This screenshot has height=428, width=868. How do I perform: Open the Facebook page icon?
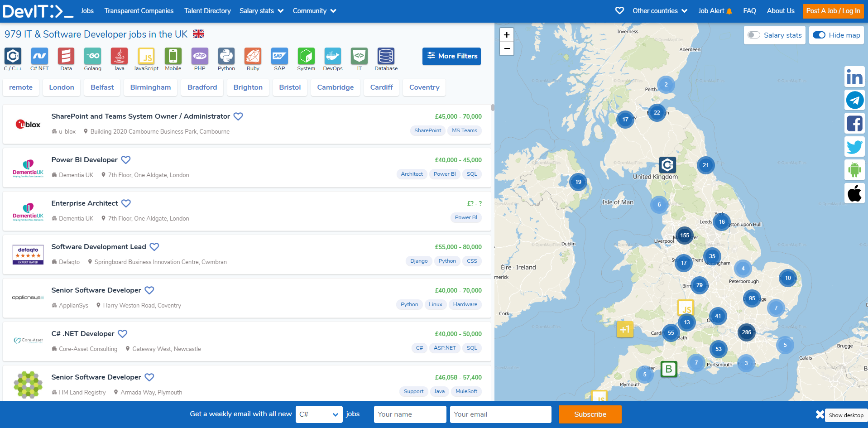(x=855, y=123)
